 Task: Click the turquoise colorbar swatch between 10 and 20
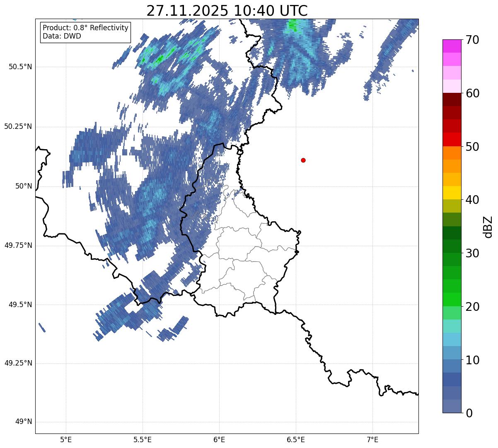[x=452, y=326]
